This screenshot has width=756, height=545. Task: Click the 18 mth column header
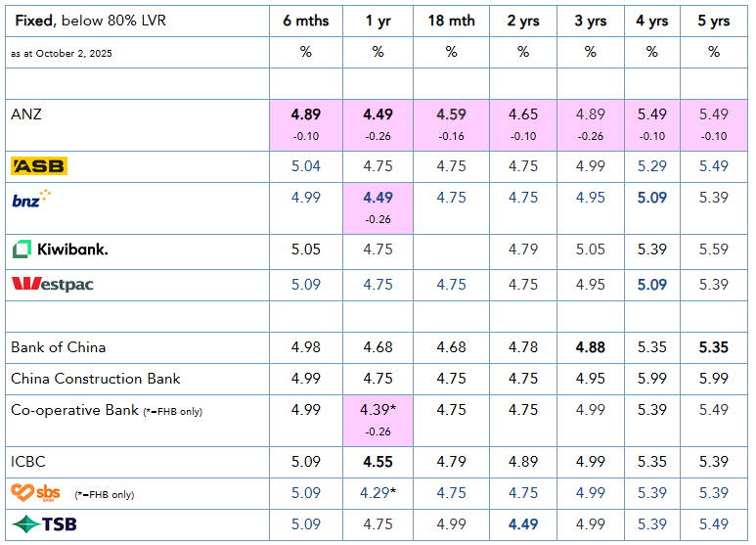click(x=451, y=21)
